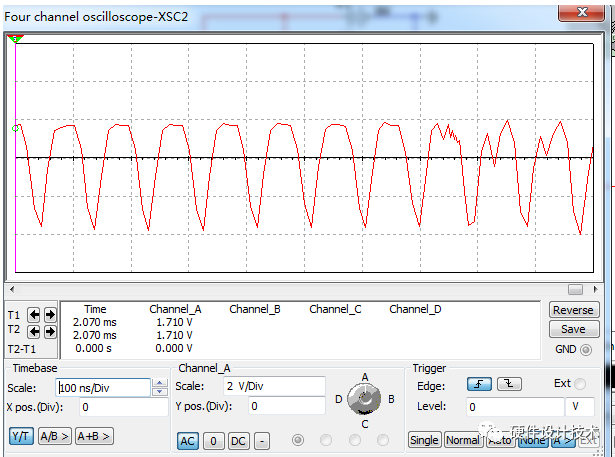Click the Timebase Scale input field
Viewport: 615px width, 457px height.
click(103, 388)
